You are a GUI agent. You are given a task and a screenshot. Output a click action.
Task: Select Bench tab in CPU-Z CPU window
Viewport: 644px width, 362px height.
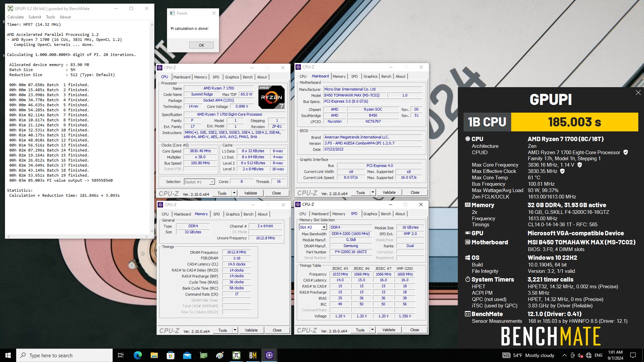tap(248, 77)
